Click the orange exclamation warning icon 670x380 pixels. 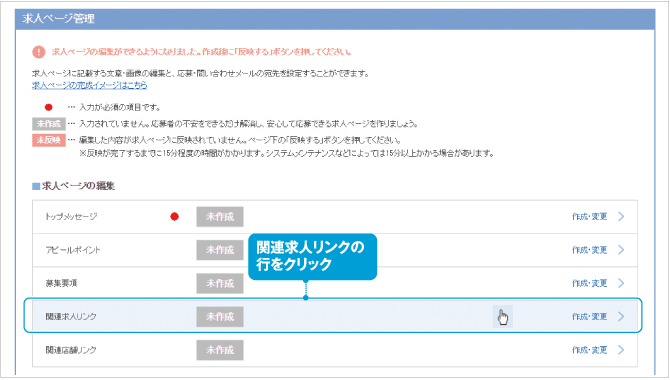point(38,52)
